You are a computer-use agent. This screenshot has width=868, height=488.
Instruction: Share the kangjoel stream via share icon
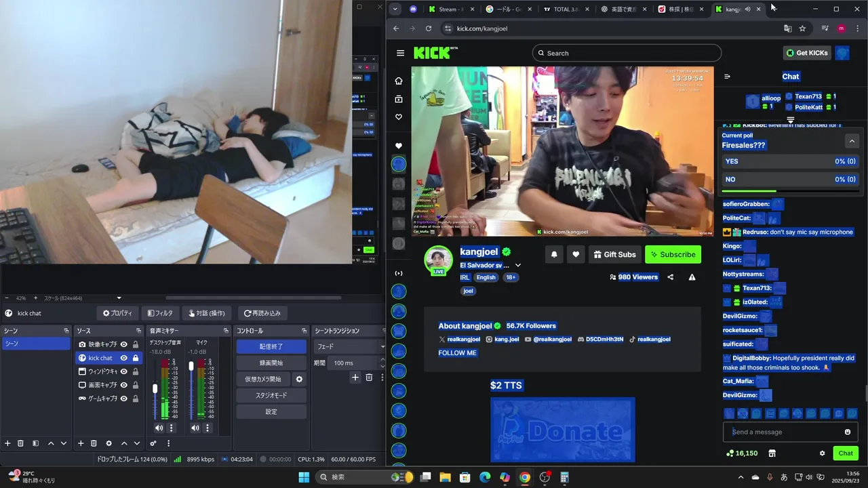tap(671, 277)
